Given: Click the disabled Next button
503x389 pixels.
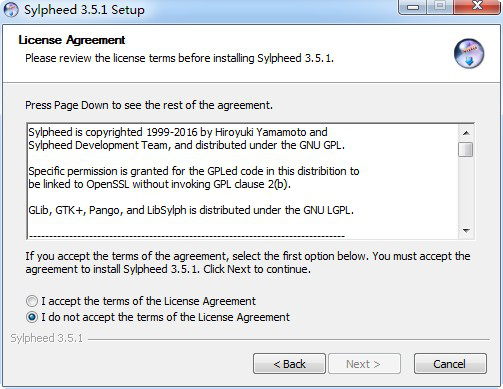Looking at the screenshot, I should coord(364,364).
